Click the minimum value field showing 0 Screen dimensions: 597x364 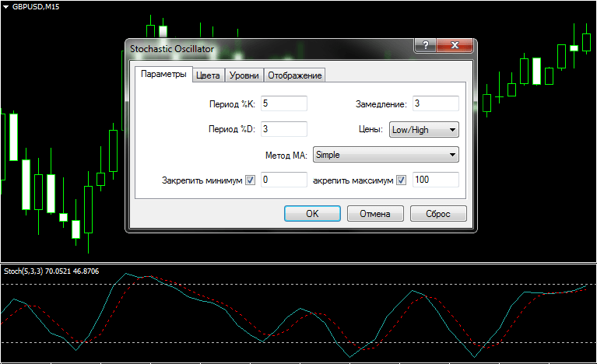(x=283, y=180)
